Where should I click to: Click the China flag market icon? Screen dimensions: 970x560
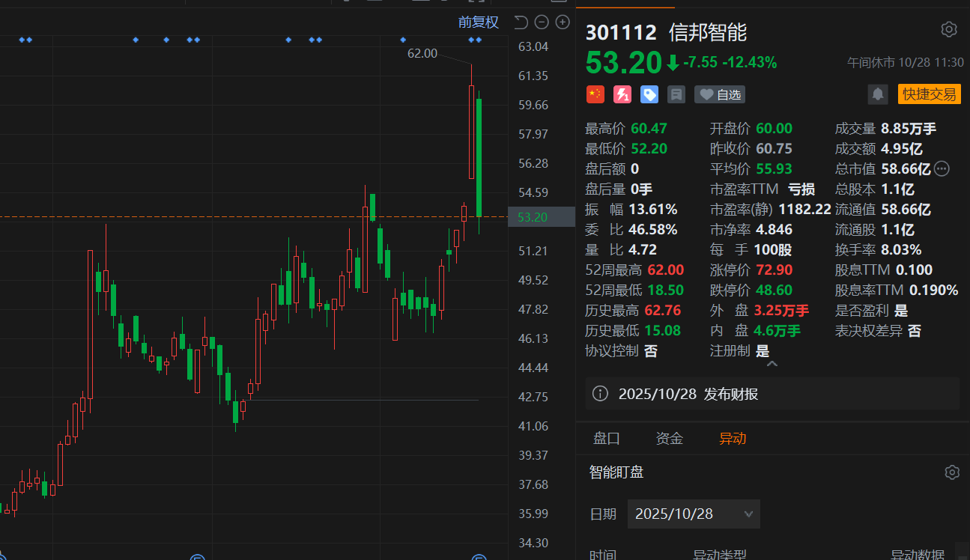coord(595,94)
